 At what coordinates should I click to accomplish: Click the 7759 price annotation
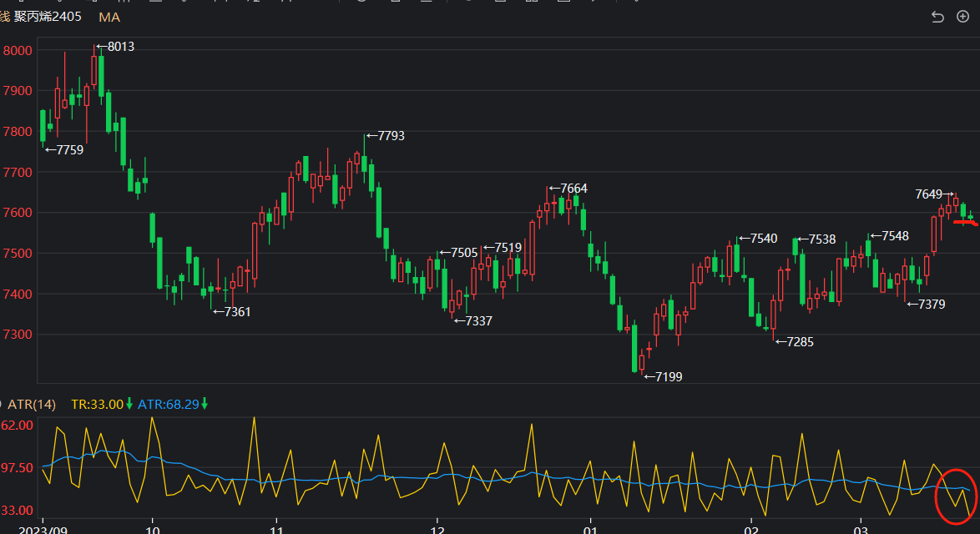69,150
